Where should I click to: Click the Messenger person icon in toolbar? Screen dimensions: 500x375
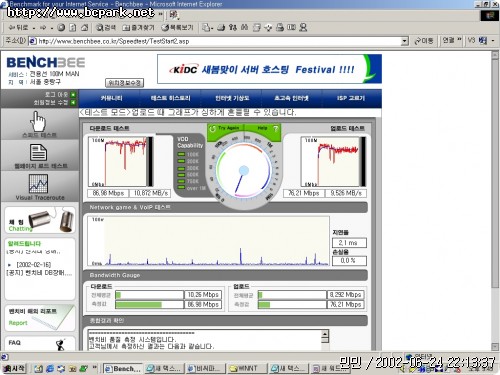303,28
